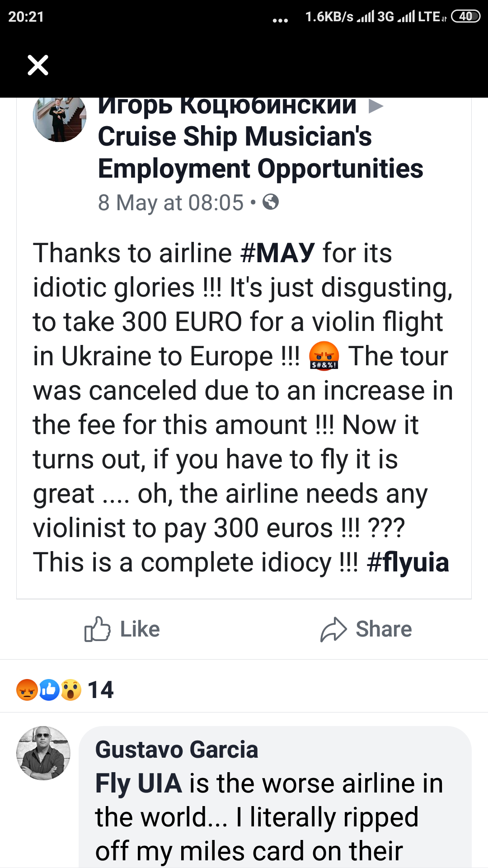Close the post view with X
This screenshot has height=868, width=488.
(38, 65)
